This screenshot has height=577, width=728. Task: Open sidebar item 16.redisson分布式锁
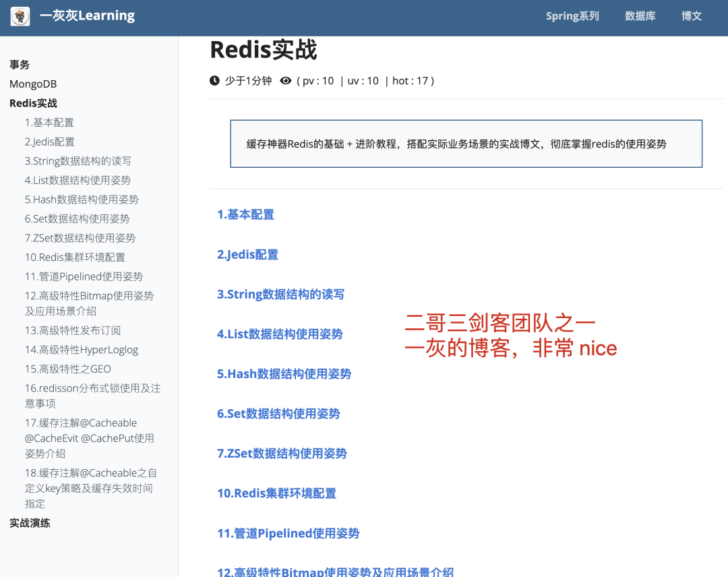tap(92, 396)
